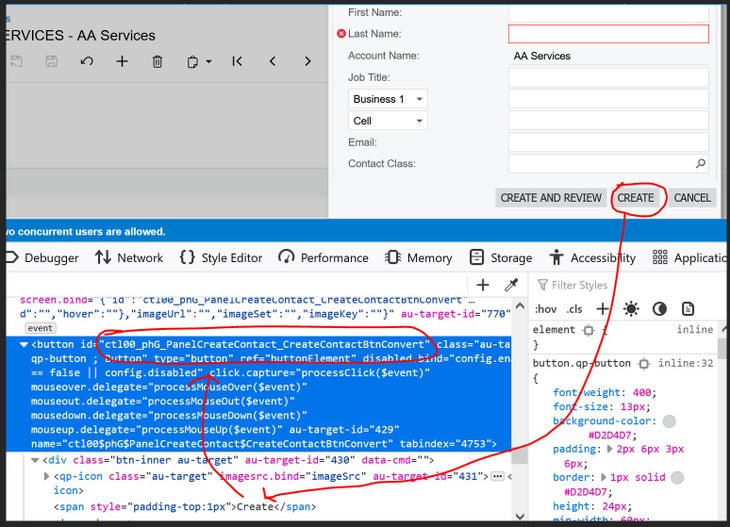Click the add new record plus icon
This screenshot has height=527, width=730.
point(122,61)
